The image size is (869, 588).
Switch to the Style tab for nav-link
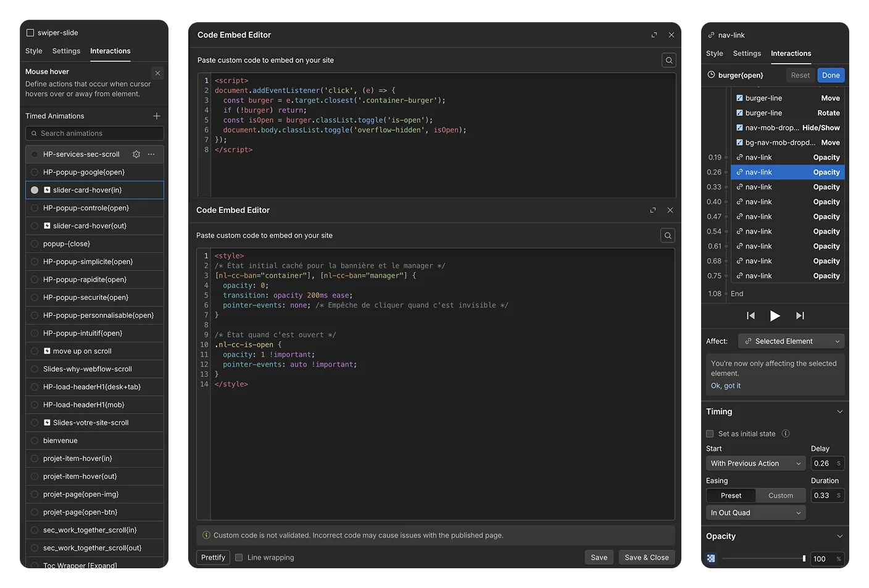[714, 54]
